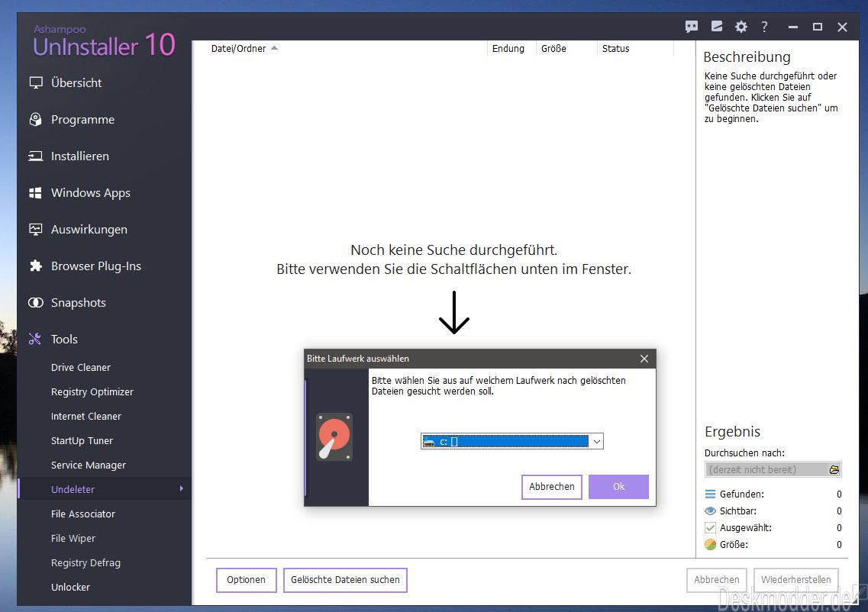The height and width of the screenshot is (612, 868).
Task: Open the drive selection dropdown arrow
Action: (596, 442)
